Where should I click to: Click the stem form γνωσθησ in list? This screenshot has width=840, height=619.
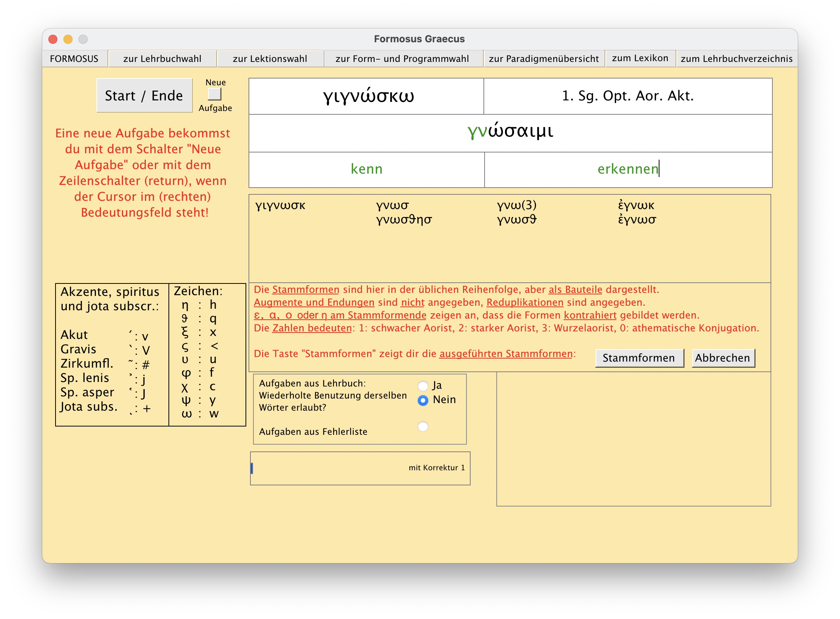404,219
